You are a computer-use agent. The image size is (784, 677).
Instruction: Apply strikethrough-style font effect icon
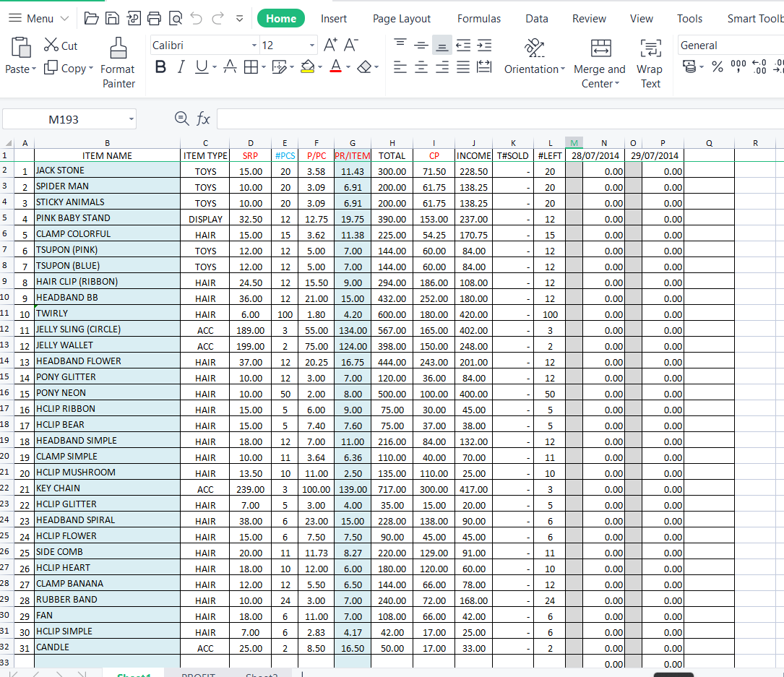pyautogui.click(x=230, y=66)
